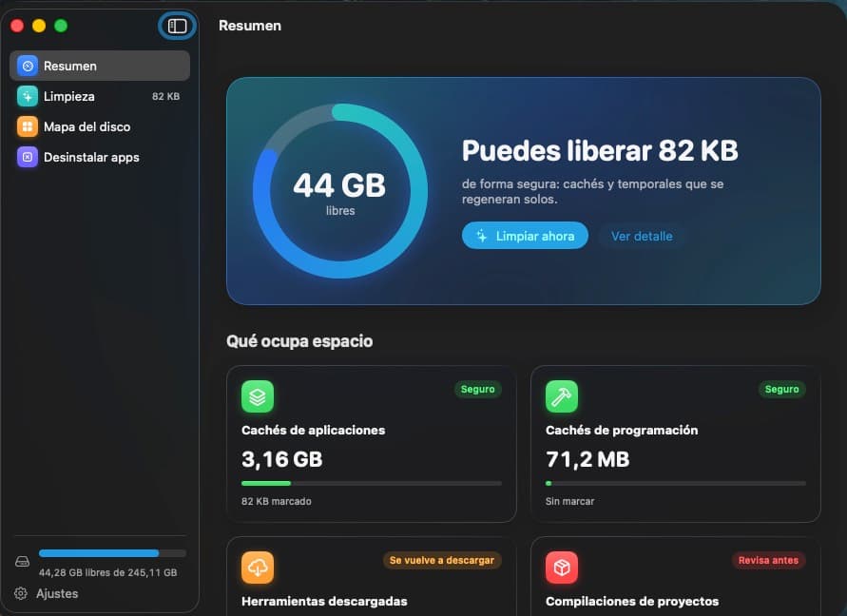The width and height of the screenshot is (847, 616).
Task: Click the 71,2 MB value
Action: 587,459
